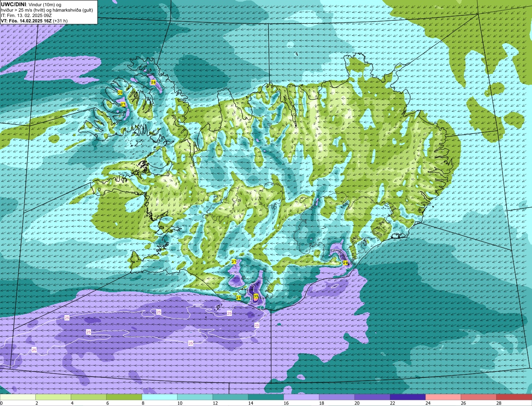Select the 'VT: Fös. 14.02.2025 16Z (+31 h)' line
The width and height of the screenshot is (532, 406).
click(x=34, y=20)
